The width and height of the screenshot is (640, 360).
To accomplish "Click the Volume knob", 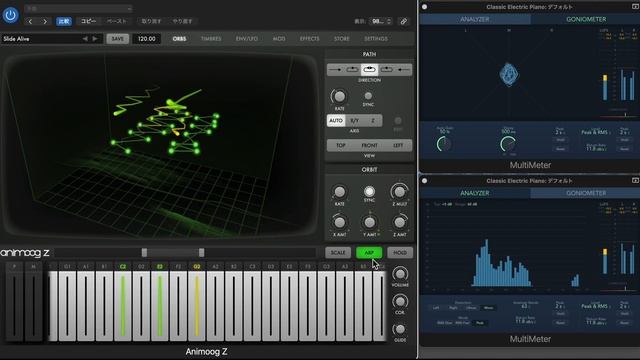I will point(400,274).
